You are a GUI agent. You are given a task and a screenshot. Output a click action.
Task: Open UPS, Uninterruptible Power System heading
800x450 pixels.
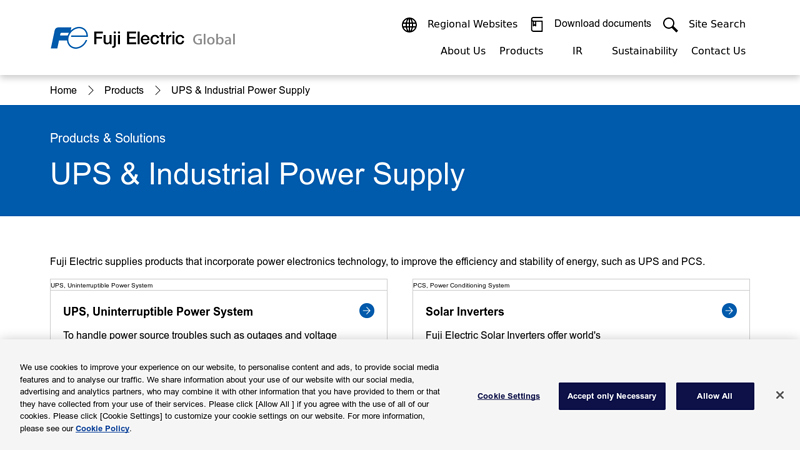[x=158, y=312]
